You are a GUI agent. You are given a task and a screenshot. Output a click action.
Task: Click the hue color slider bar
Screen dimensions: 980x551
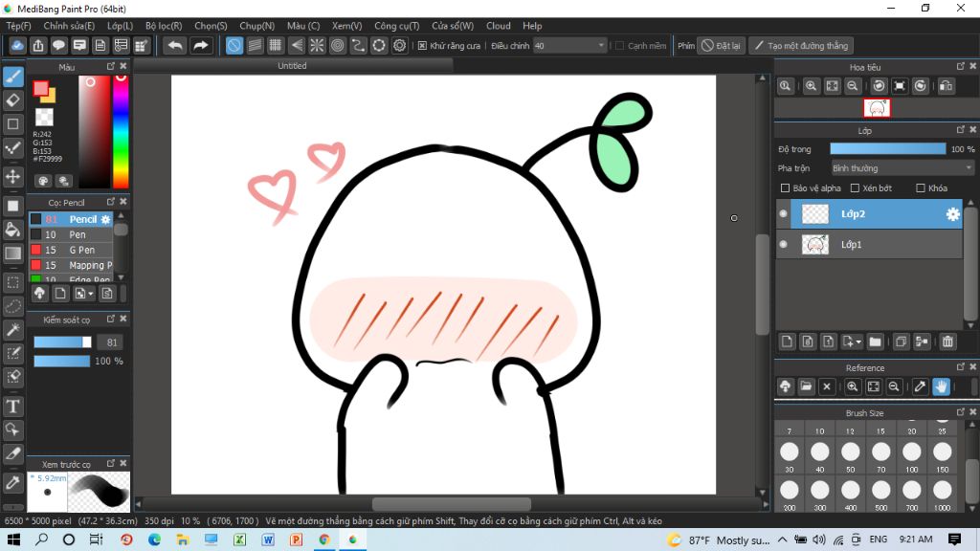(x=122, y=132)
